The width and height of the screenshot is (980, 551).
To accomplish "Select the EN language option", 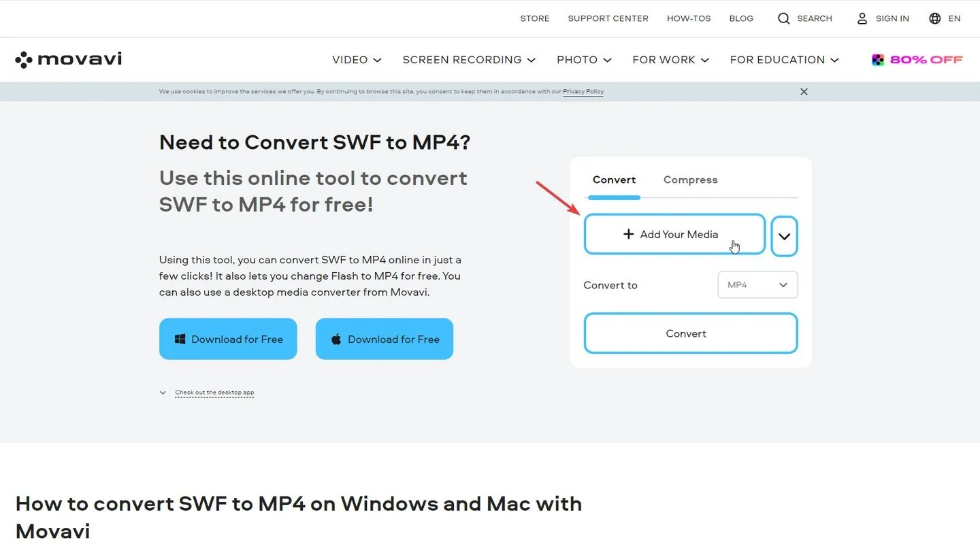I will click(x=955, y=18).
